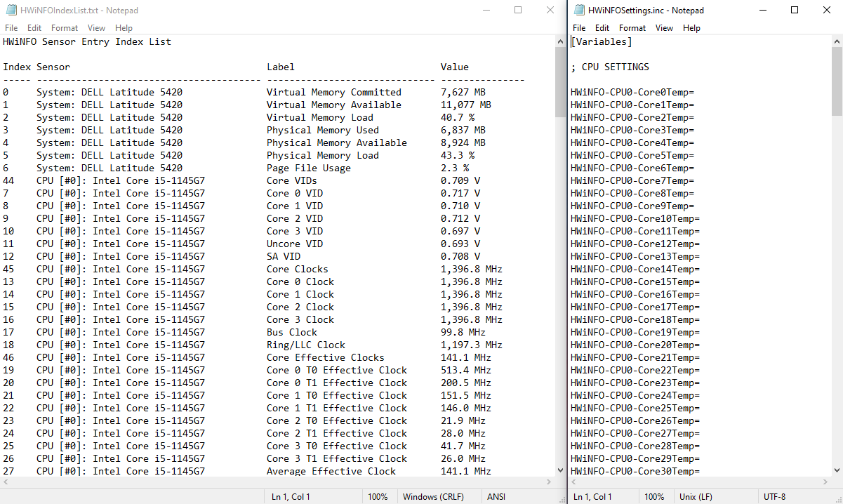This screenshot has height=504, width=843.
Task: Click the value '99.8 MHz'
Action: click(x=463, y=332)
